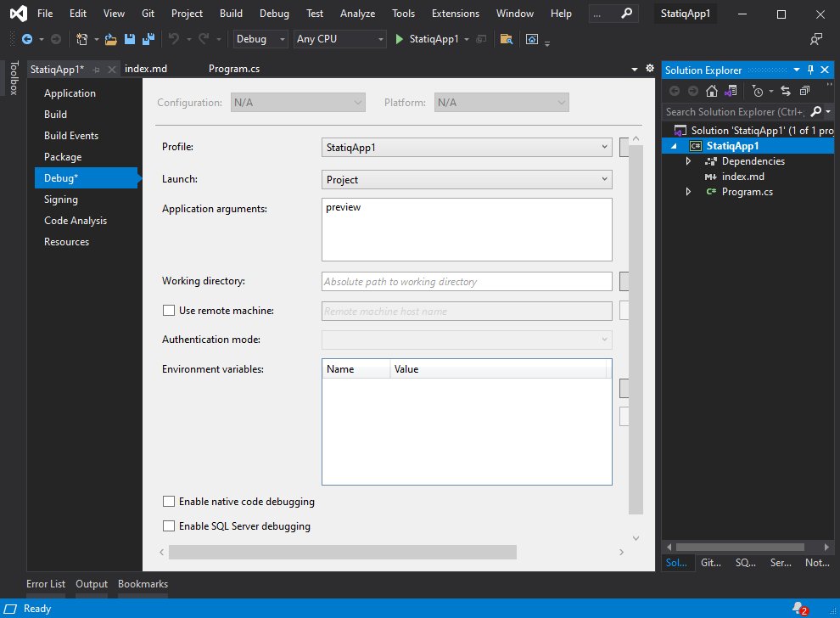Image resolution: width=840 pixels, height=618 pixels.
Task: Click the Search Solution Explorer field
Action: 735,111
